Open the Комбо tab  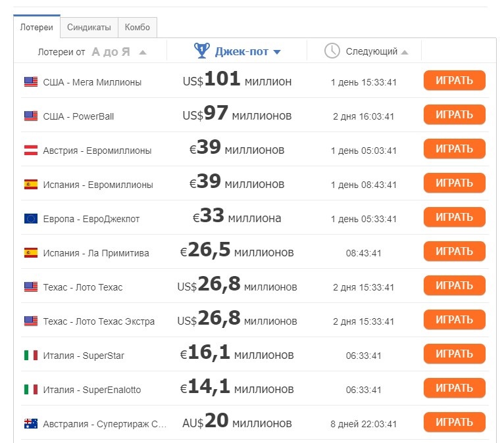[138, 28]
